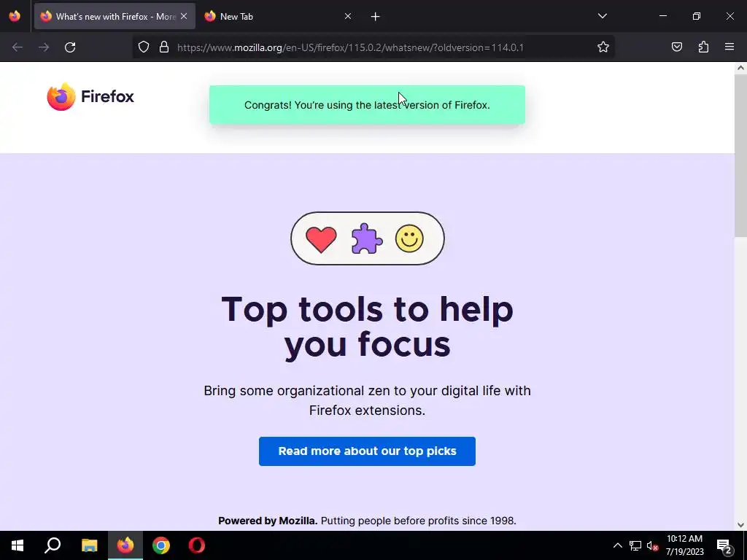Open the Firefox View pinned icon
747x560 pixels.
click(x=15, y=16)
